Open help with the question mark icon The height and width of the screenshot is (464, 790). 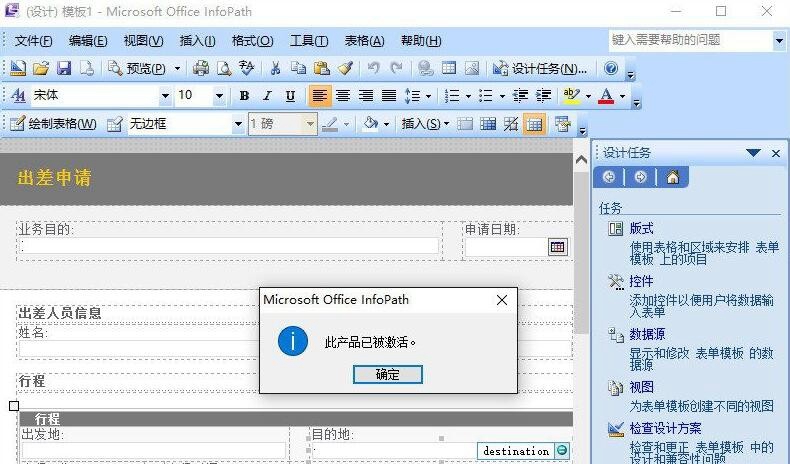point(611,68)
